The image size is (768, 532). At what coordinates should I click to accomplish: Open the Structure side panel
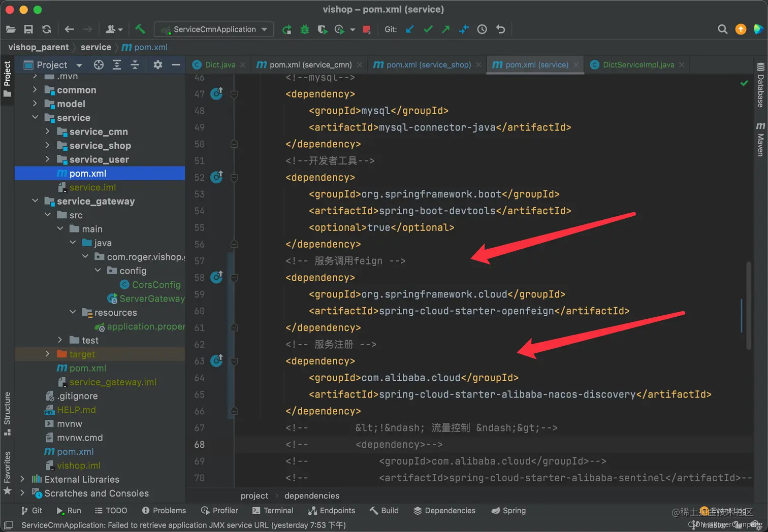click(x=7, y=414)
